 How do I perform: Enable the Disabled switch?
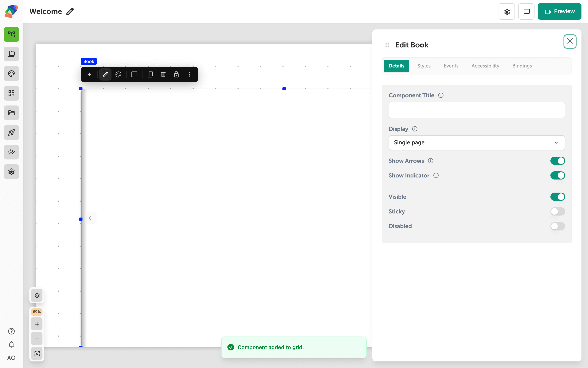coord(558,226)
